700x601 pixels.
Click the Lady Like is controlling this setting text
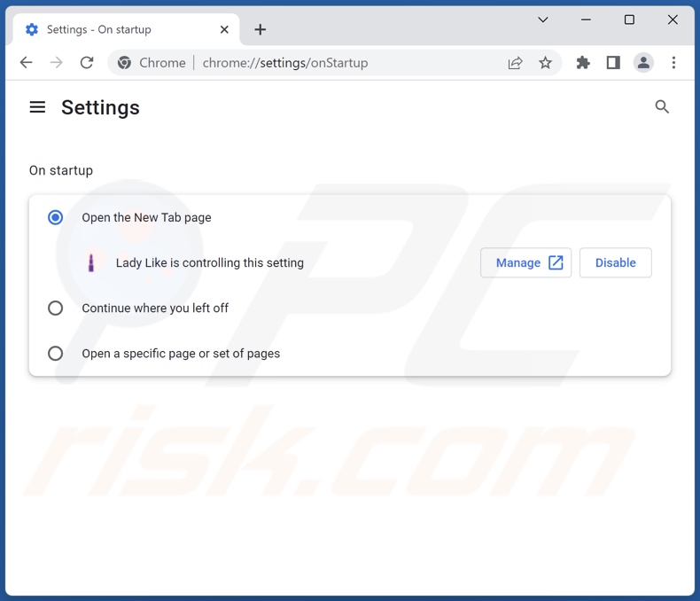[210, 263]
